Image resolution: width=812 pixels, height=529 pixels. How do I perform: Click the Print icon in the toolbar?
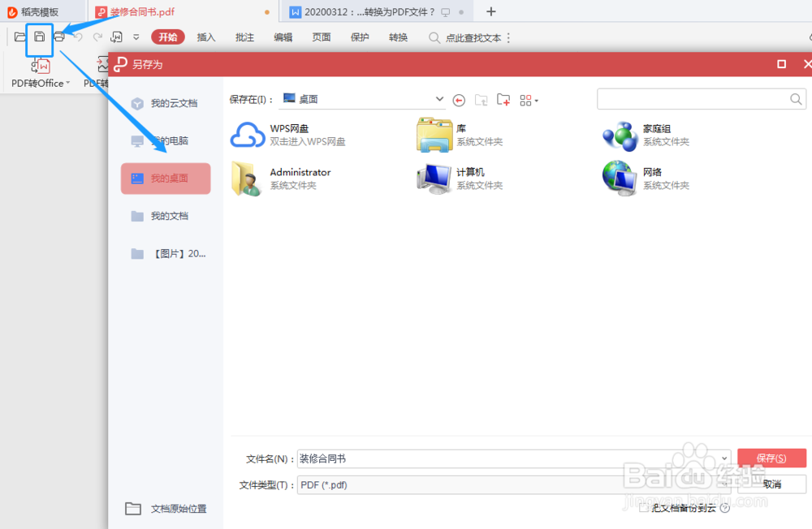pos(60,37)
